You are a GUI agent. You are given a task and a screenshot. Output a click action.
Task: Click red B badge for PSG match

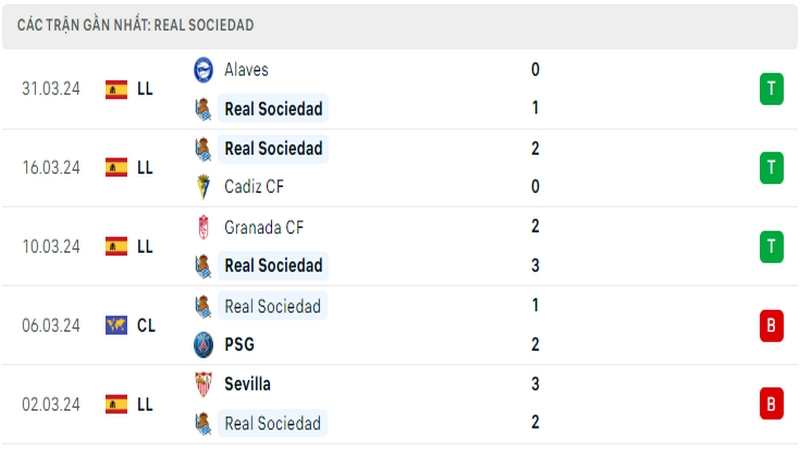(771, 325)
